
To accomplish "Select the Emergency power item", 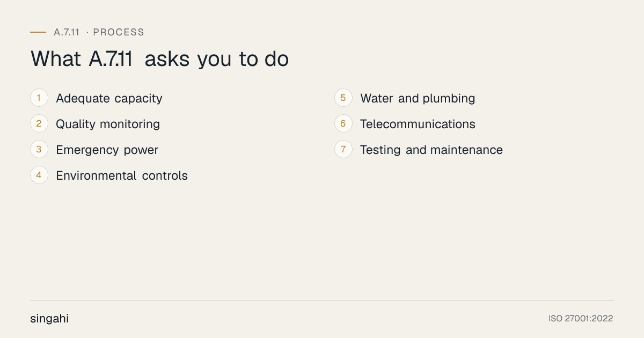I will coord(107,150).
